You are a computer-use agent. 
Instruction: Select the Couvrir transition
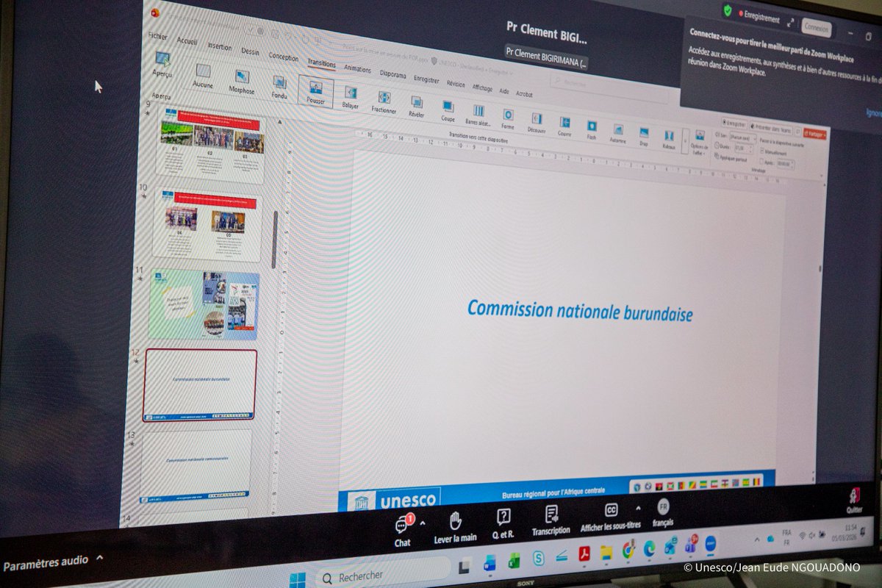coord(564,126)
